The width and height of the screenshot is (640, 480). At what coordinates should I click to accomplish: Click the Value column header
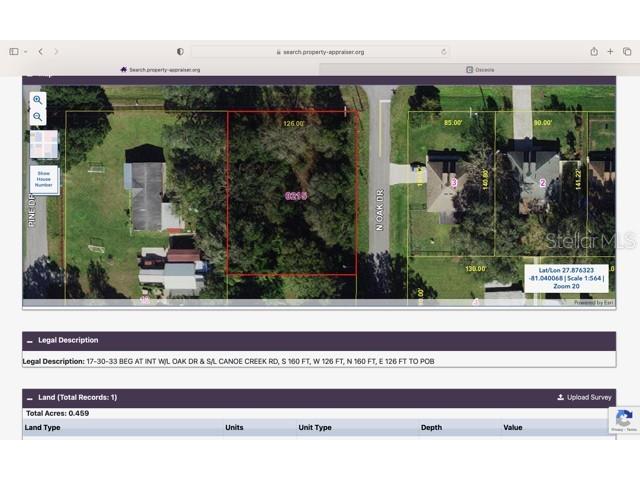513,427
